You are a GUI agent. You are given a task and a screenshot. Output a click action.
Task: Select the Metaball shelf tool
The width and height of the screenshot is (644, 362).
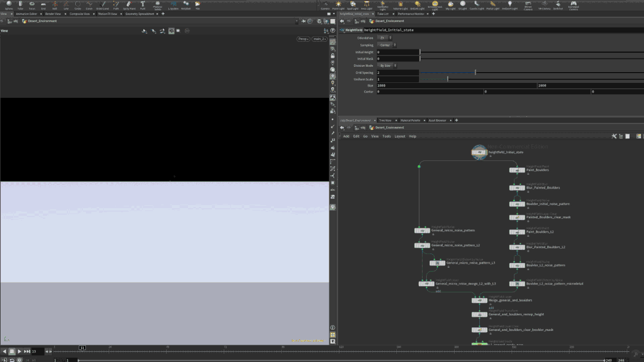186,5
